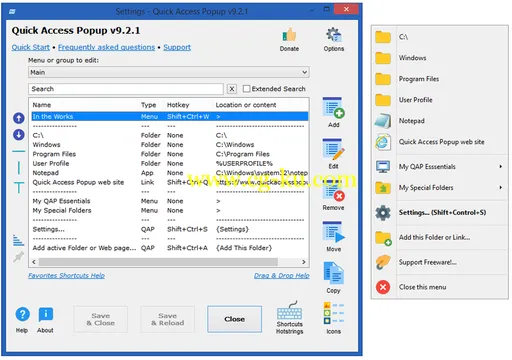Click the scroll right arrow of list
This screenshot has height=360, width=512.
tap(304, 262)
